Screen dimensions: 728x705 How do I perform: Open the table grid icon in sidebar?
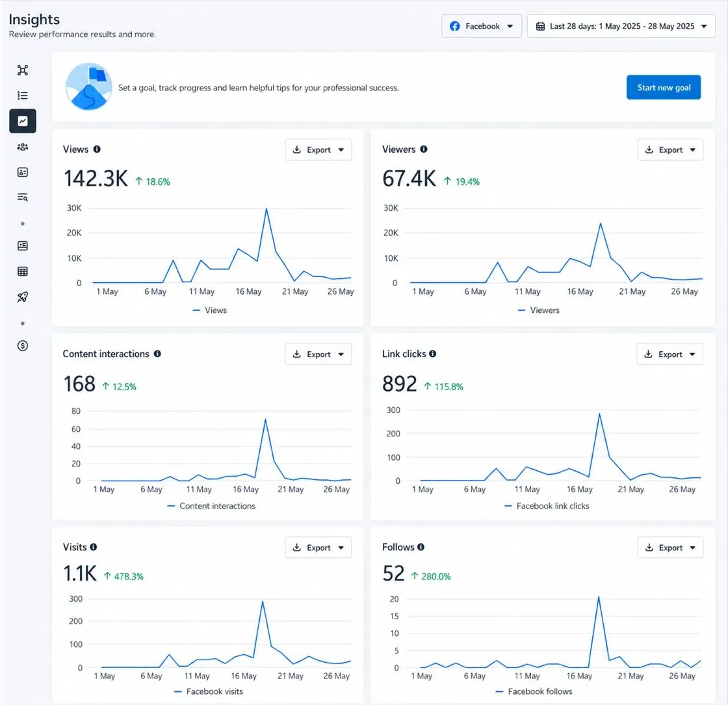[x=22, y=271]
